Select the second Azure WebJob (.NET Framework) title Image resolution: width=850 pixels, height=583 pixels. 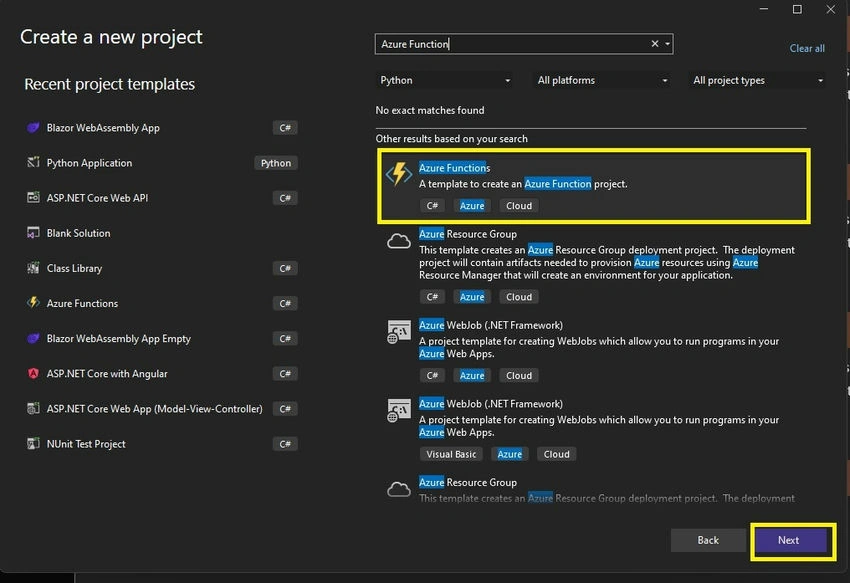(491, 404)
